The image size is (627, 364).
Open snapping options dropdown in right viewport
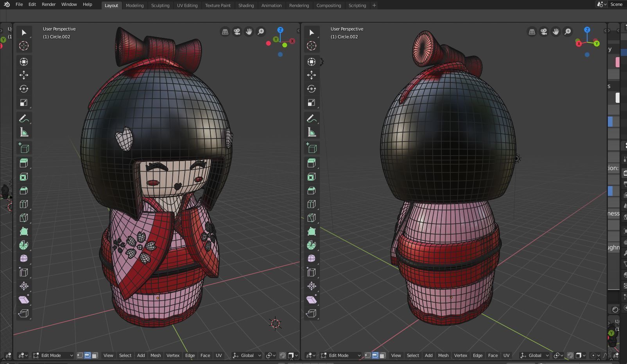pyautogui.click(x=581, y=355)
